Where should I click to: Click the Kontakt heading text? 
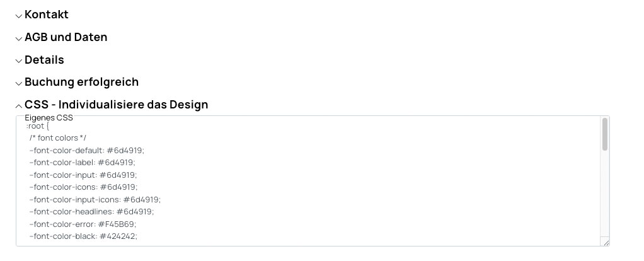(46, 14)
